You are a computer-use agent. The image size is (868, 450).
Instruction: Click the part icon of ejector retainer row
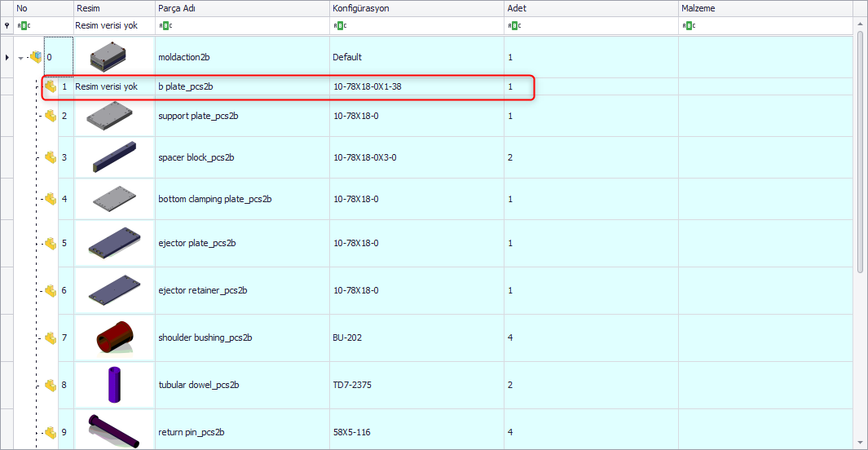(51, 290)
